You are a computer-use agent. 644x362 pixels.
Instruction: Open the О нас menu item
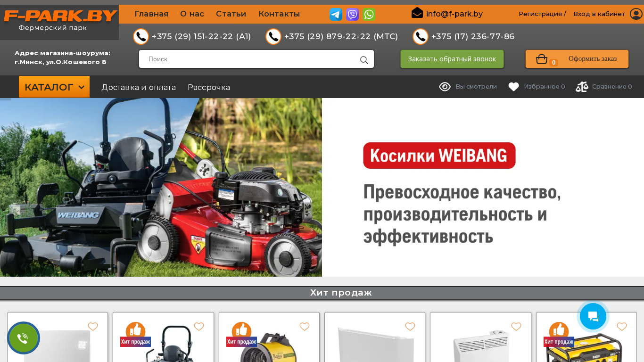tap(192, 14)
